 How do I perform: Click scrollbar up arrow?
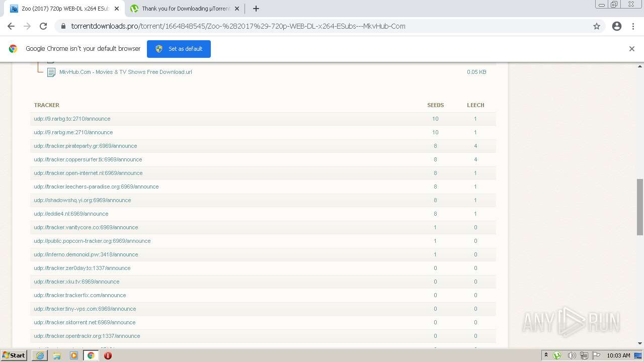click(640, 66)
